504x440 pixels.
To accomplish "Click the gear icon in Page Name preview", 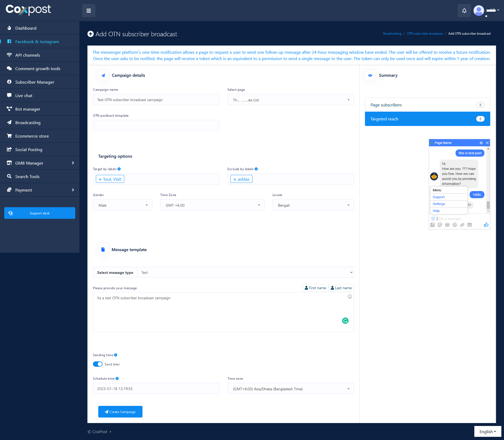I will click(x=481, y=143).
